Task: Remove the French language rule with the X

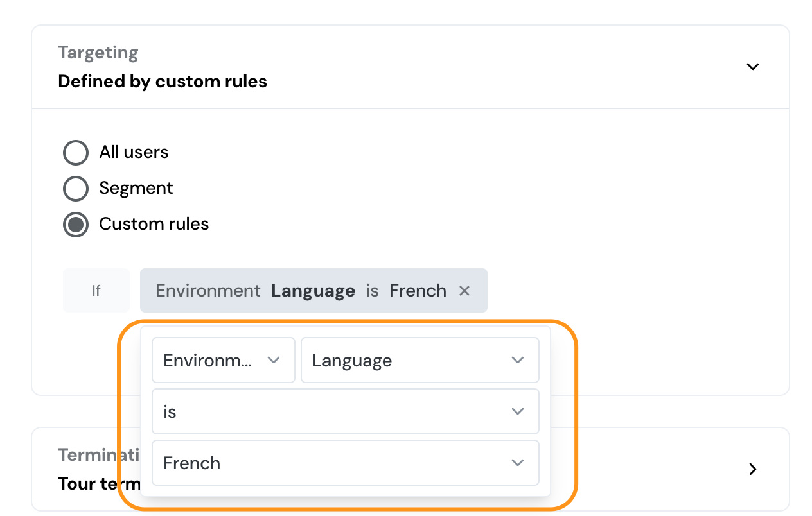Action: [464, 291]
